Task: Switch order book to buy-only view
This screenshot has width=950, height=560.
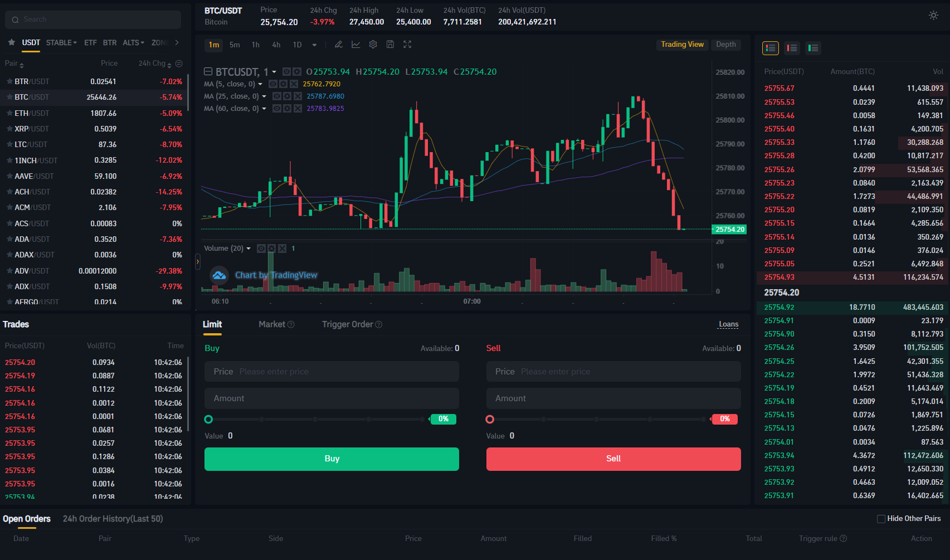Action: (813, 48)
